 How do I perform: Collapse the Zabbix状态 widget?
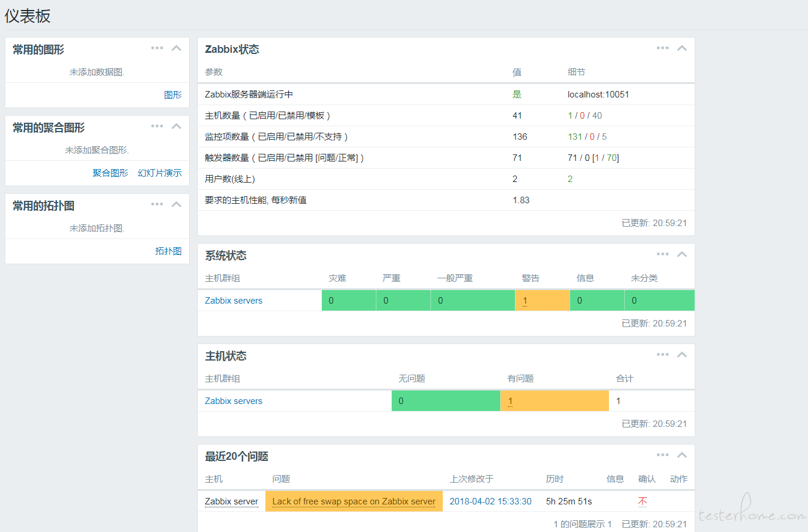(x=682, y=48)
